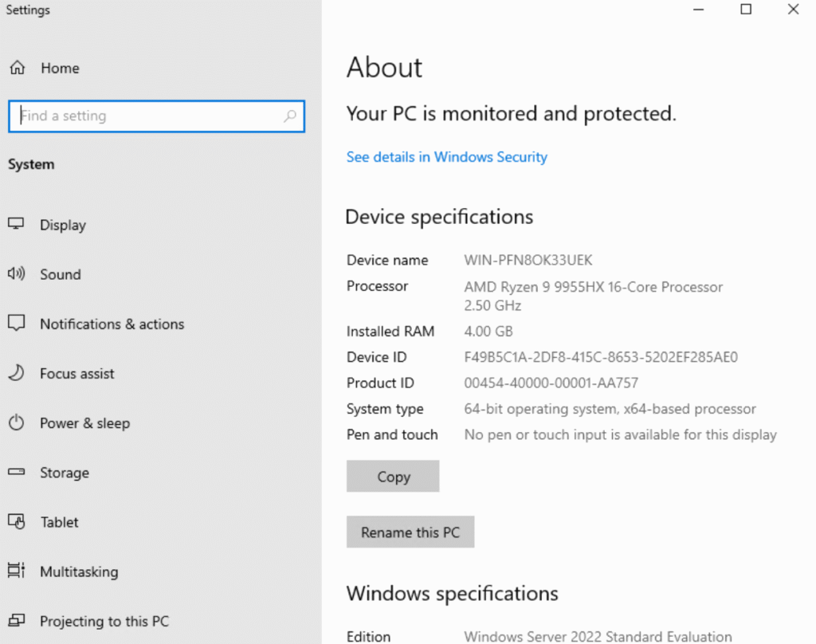The image size is (816, 644).
Task: Select Projecting to this PC icon
Action: pyautogui.click(x=16, y=621)
